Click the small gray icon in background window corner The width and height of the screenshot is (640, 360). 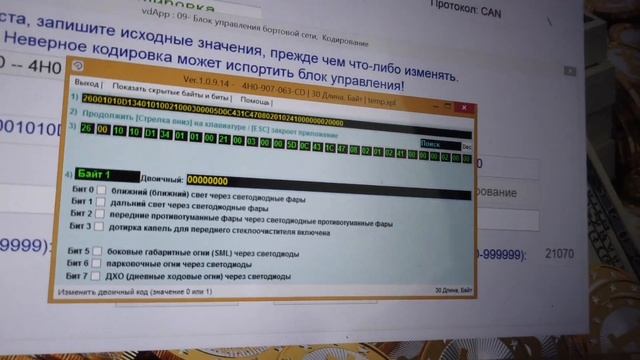[570, 71]
